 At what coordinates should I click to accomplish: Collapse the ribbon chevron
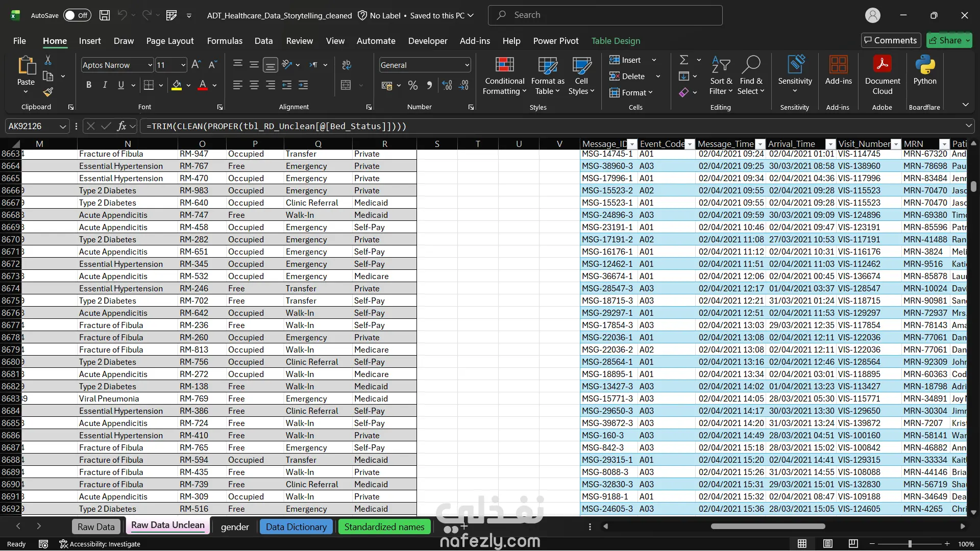(965, 105)
